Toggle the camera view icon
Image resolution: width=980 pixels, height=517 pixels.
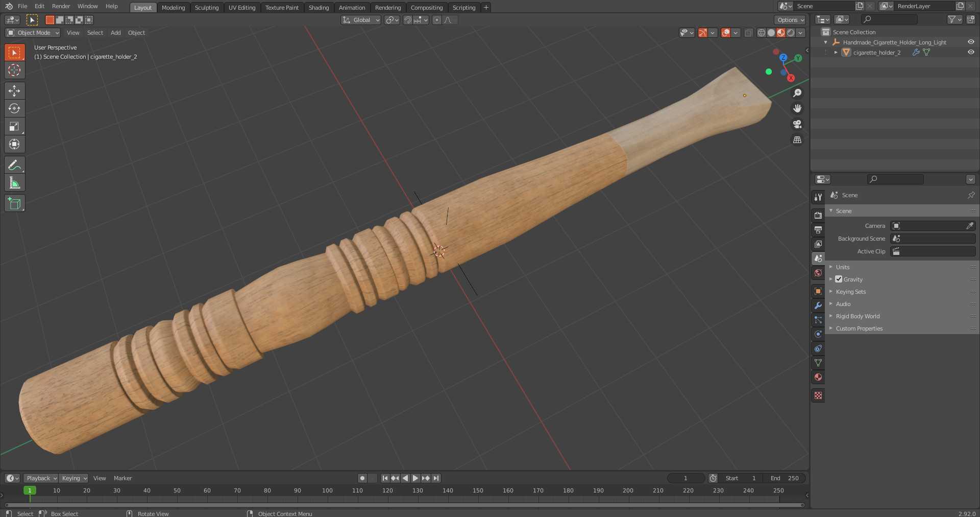point(797,124)
